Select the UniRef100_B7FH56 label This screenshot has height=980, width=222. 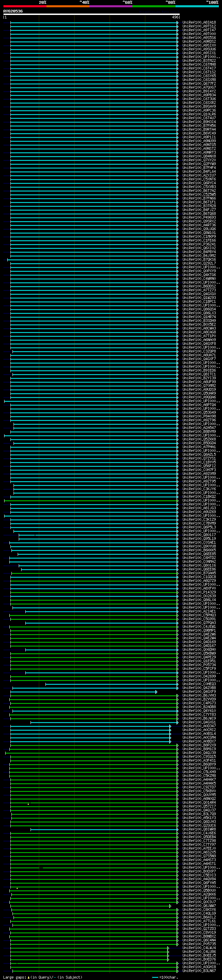199,126
